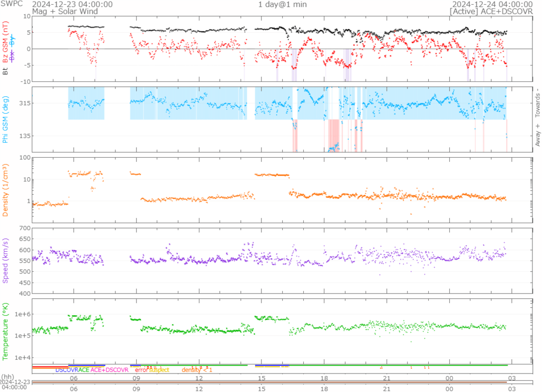The image size is (542, 392).
Task: Click the green Temperature axis label
Action: tap(6, 330)
